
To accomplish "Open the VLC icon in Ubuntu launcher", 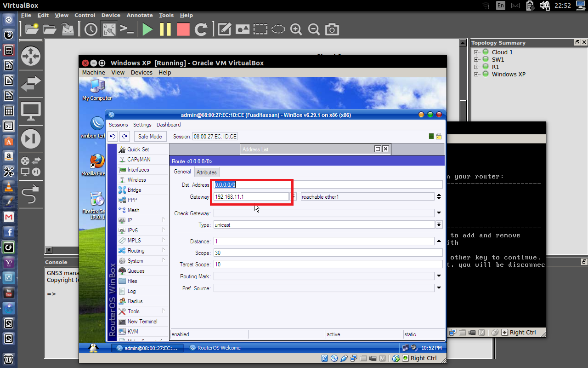I will pos(8,186).
